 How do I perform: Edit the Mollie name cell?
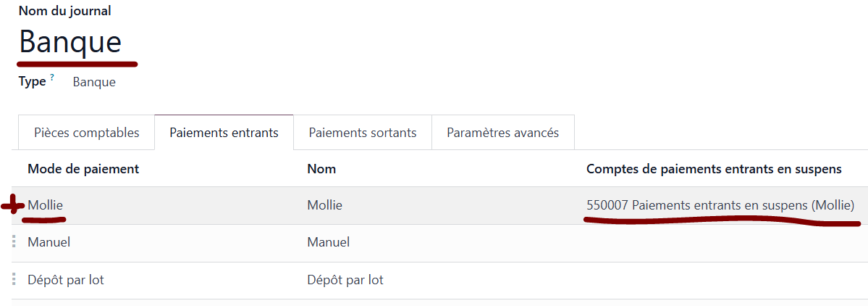tap(324, 205)
